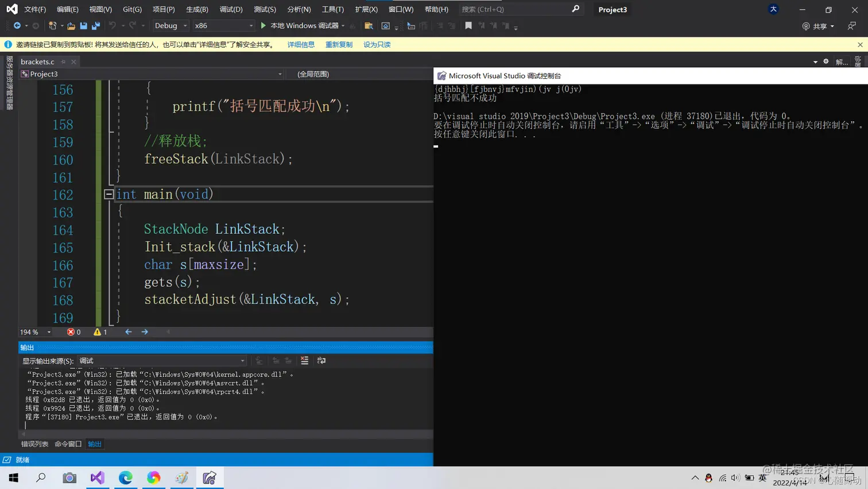Click the bookmark icon in the toolbar
The width and height of the screenshot is (868, 489).
[468, 26]
